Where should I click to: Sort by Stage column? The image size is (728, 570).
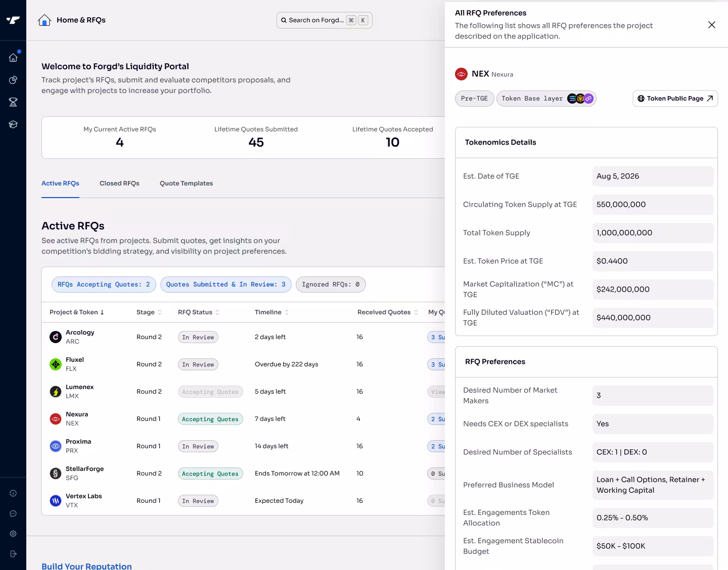[x=149, y=312]
